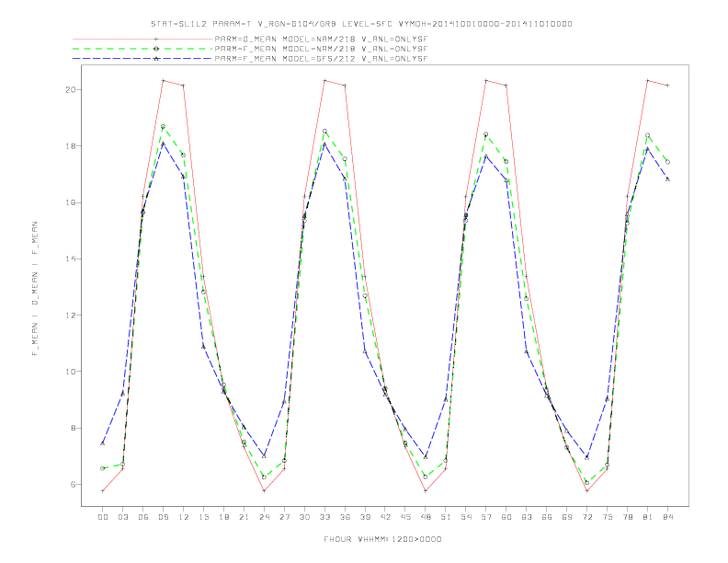Click y-axis tick value 12
This screenshot has height=563, width=728.
[71, 315]
